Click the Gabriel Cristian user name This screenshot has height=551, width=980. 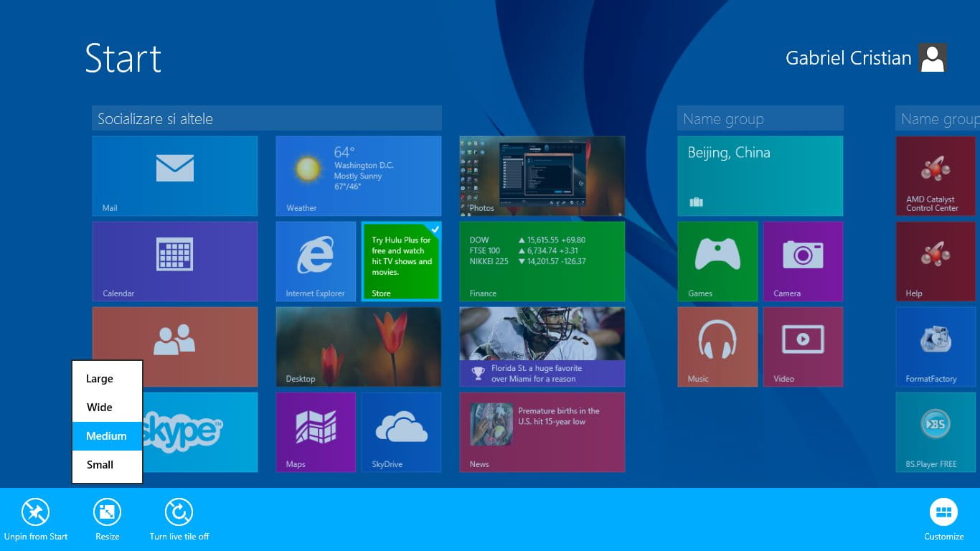[x=849, y=58]
